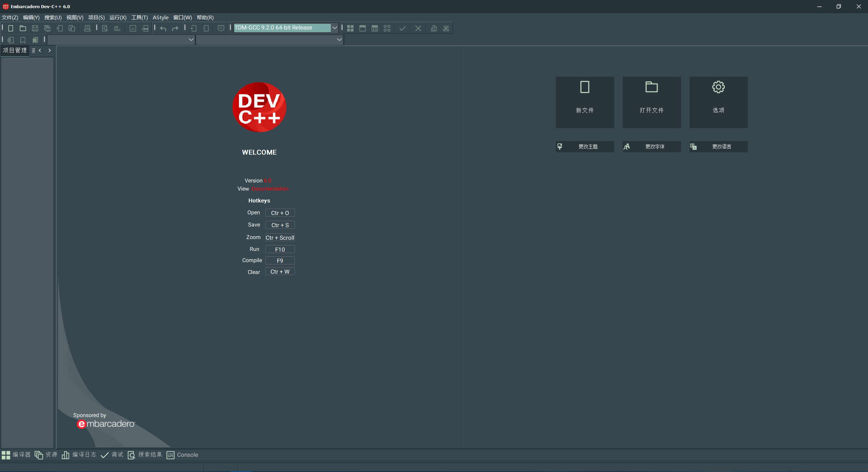Restore the window with the title-bar restore button
The height and width of the screenshot is (472, 868).
[x=838, y=6]
